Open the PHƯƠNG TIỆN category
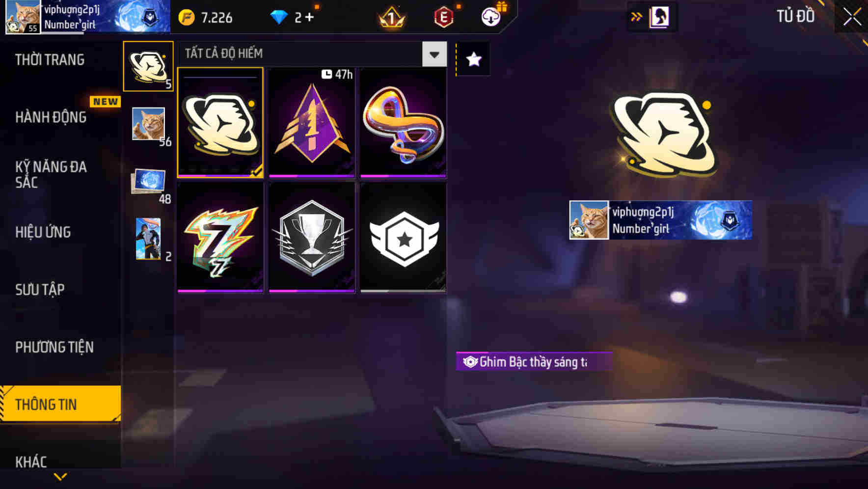 [54, 347]
